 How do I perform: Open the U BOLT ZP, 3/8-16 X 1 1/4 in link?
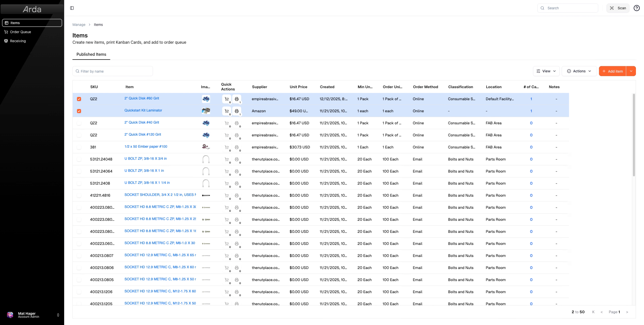[147, 183]
